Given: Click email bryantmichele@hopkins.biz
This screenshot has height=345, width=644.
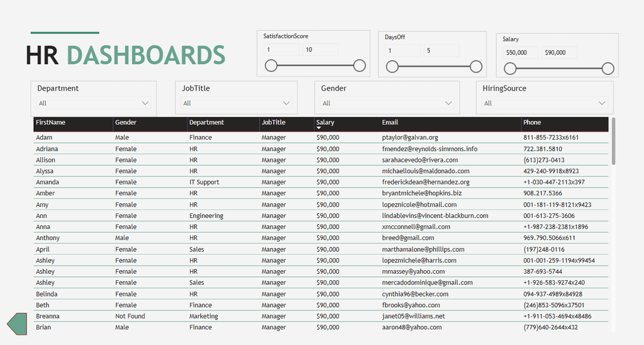Looking at the screenshot, I should point(422,193).
